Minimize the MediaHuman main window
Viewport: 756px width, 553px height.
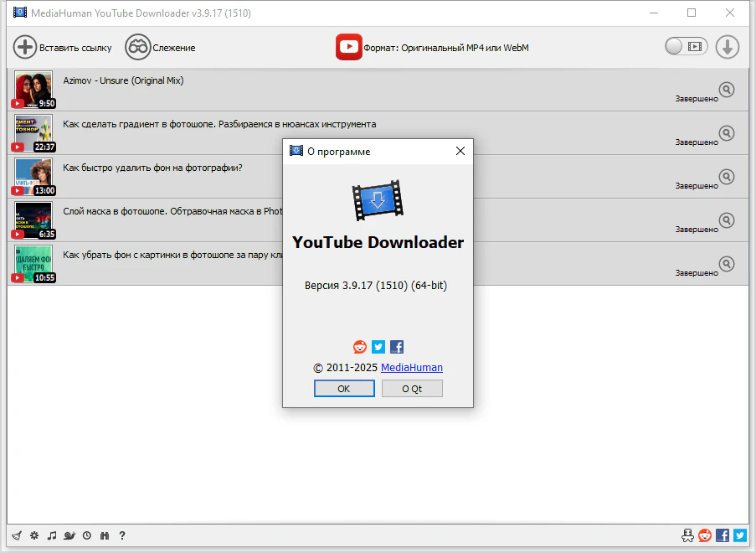tap(654, 13)
